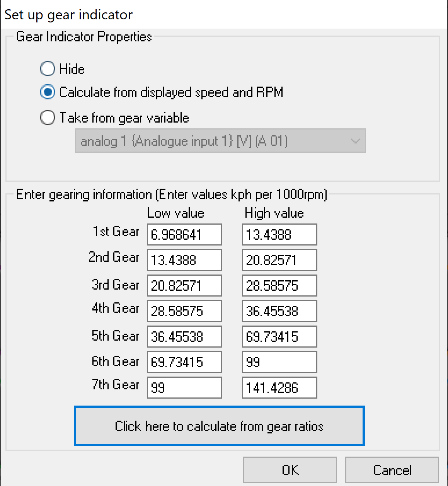Click 7th Gear low value field

(184, 387)
